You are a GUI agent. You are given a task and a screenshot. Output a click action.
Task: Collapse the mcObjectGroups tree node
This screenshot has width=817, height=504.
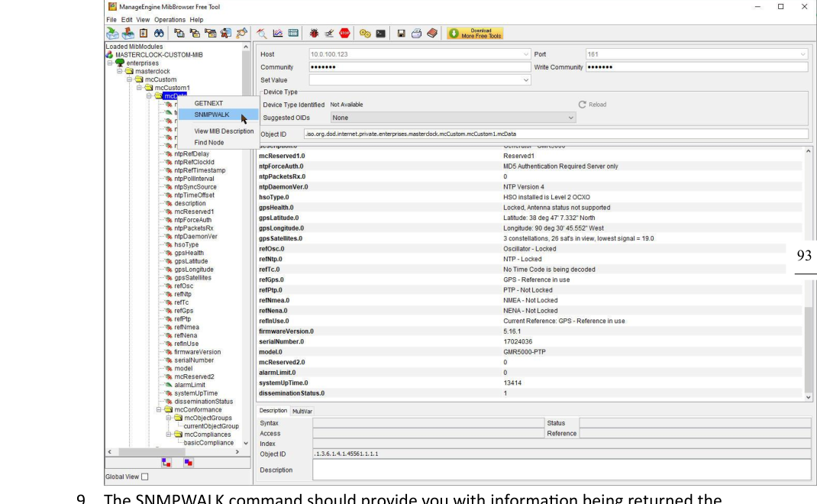click(x=168, y=418)
